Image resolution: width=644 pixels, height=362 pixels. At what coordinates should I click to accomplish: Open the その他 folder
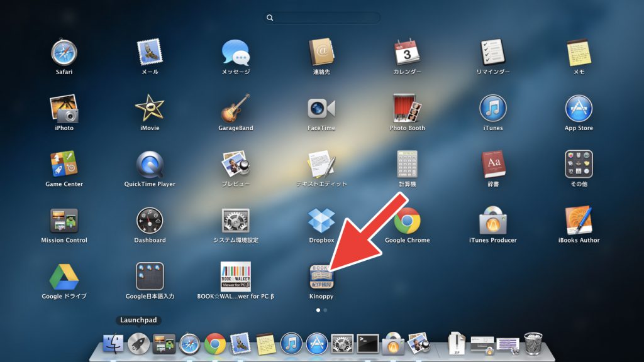579,164
